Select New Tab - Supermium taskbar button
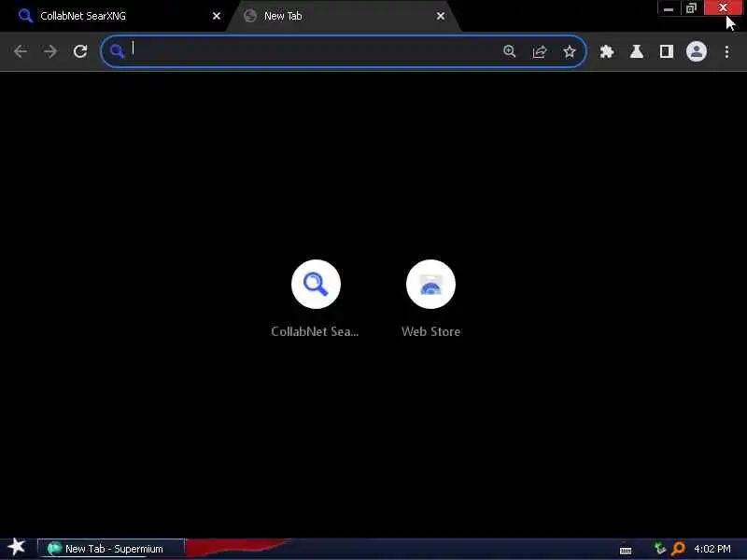The image size is (747, 560). (x=110, y=549)
